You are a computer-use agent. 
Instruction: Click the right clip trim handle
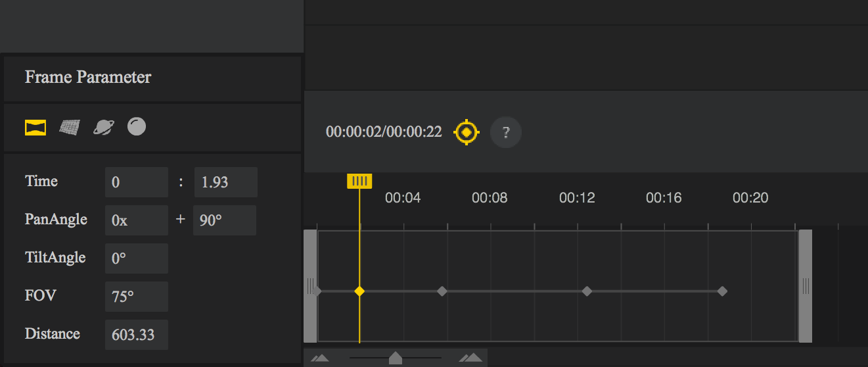coord(806,286)
